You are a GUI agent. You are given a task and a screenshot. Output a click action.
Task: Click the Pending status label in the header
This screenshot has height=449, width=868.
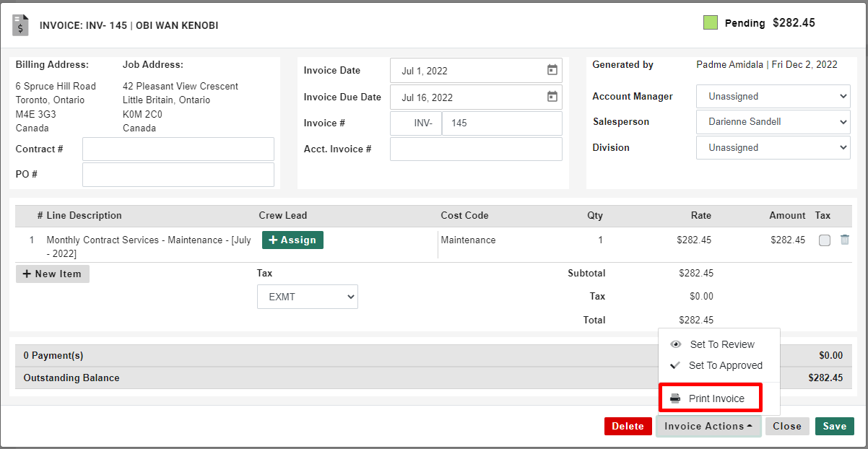click(745, 23)
